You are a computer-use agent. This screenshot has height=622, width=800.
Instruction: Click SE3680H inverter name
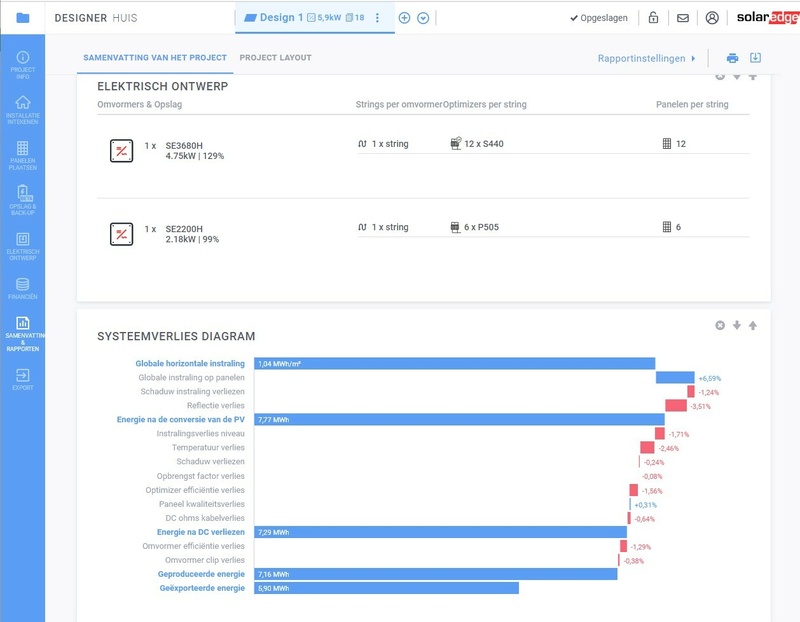(184, 145)
